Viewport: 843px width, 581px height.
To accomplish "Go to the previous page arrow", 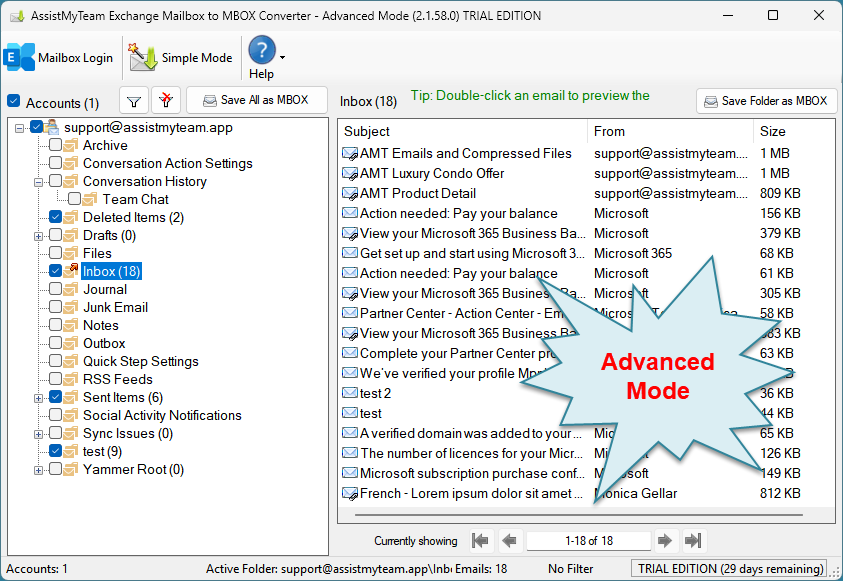I will pos(509,541).
